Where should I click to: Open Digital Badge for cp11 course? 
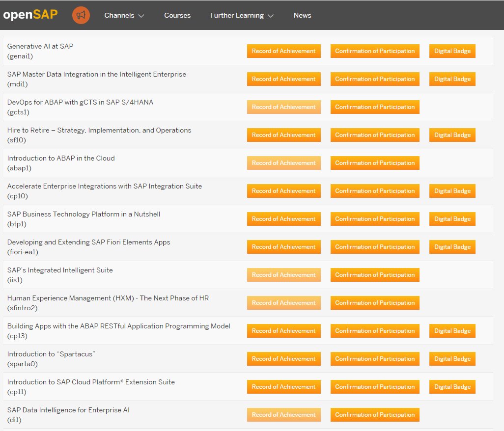pos(452,386)
